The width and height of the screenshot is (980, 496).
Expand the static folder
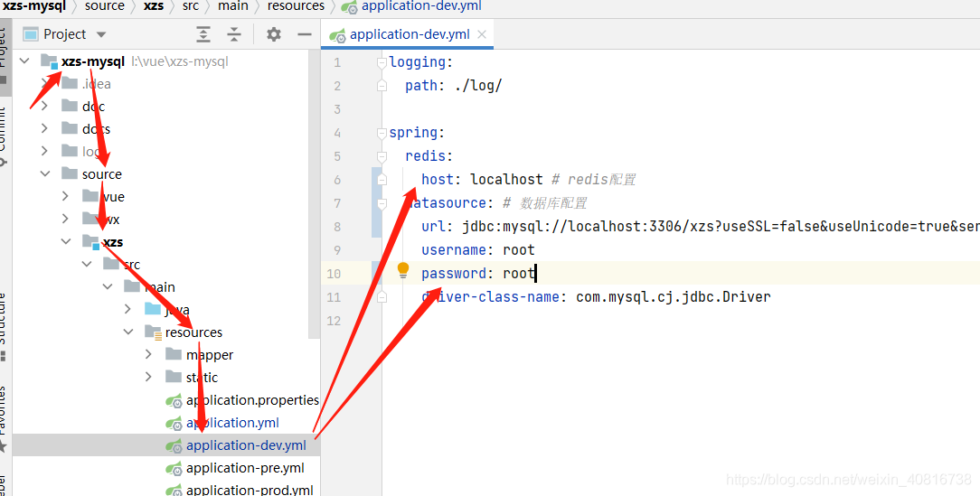(x=149, y=377)
